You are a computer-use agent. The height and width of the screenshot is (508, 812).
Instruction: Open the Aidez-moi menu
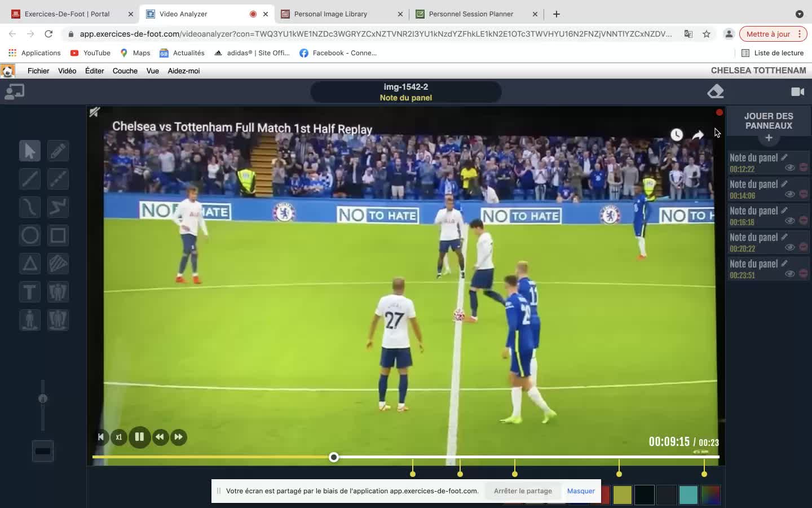point(184,71)
